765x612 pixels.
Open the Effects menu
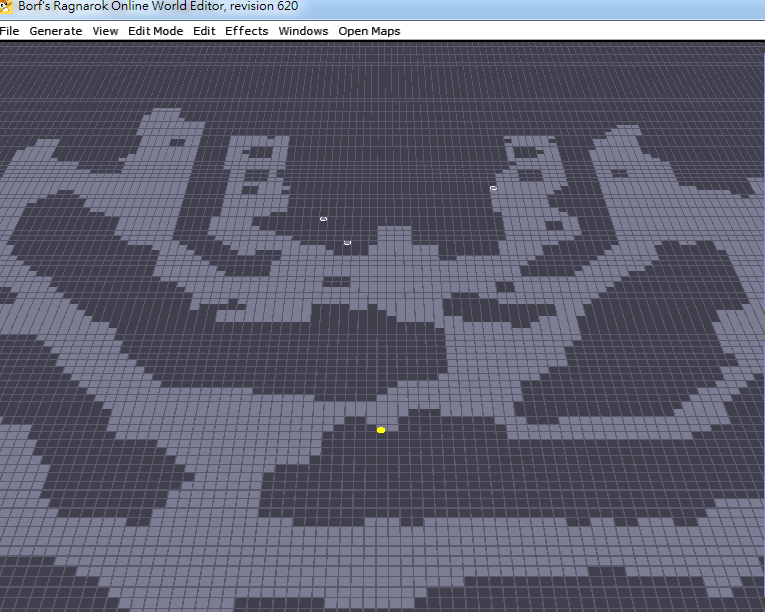click(x=246, y=31)
